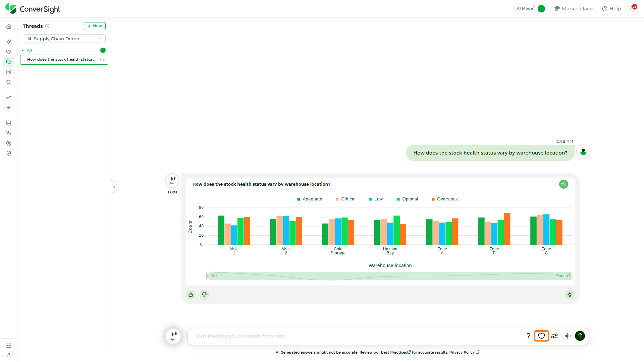Toggle Optimal legend series

(x=408, y=199)
